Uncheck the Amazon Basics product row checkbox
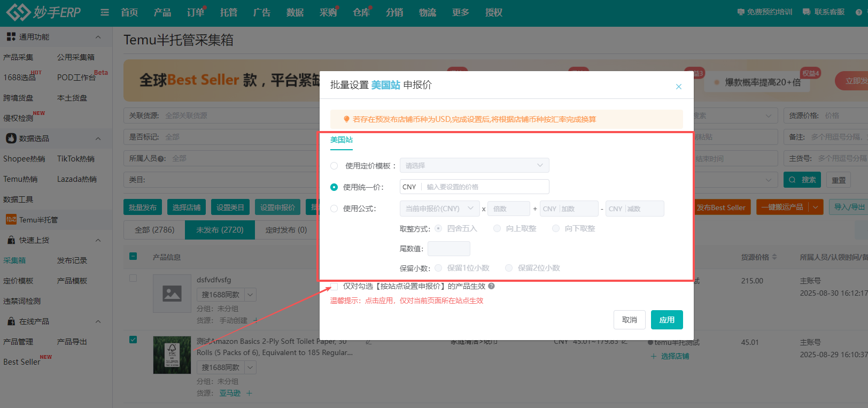This screenshot has width=868, height=408. tap(133, 340)
